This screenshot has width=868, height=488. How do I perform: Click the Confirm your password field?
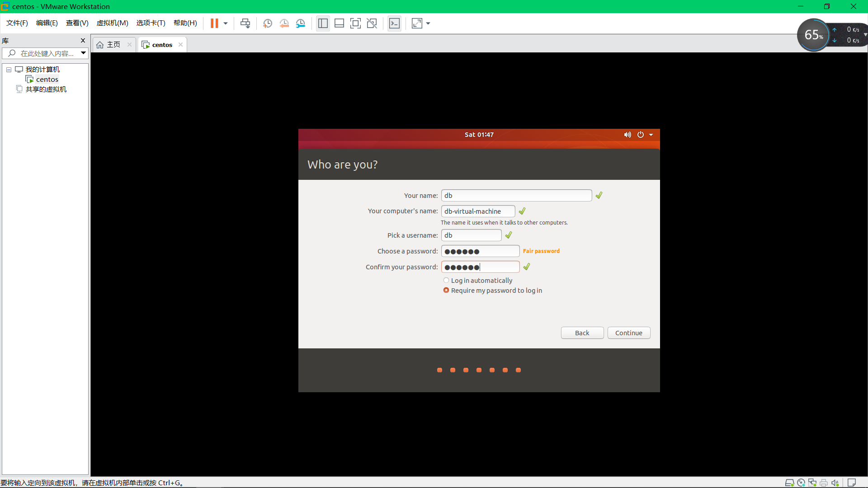click(480, 267)
